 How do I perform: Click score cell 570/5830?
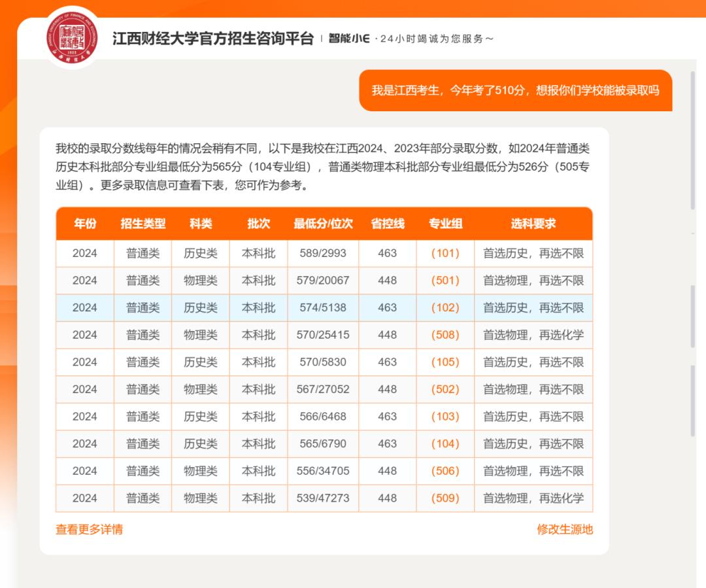323,362
